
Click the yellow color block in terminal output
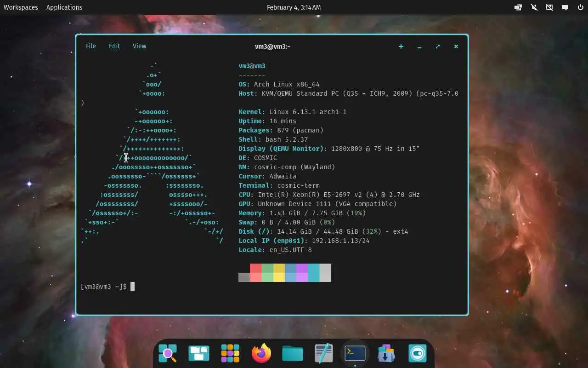click(279, 272)
